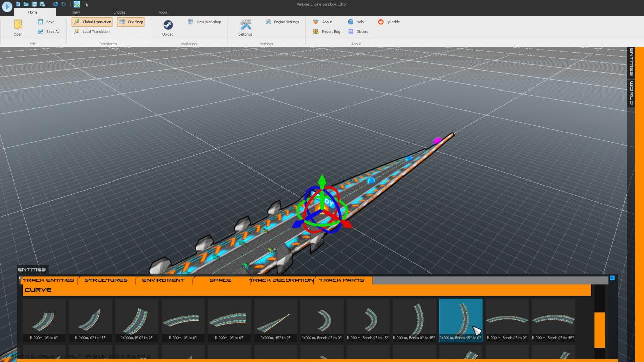Expand the Entities side panel
The height and width of the screenshot is (362, 644).
631,62
